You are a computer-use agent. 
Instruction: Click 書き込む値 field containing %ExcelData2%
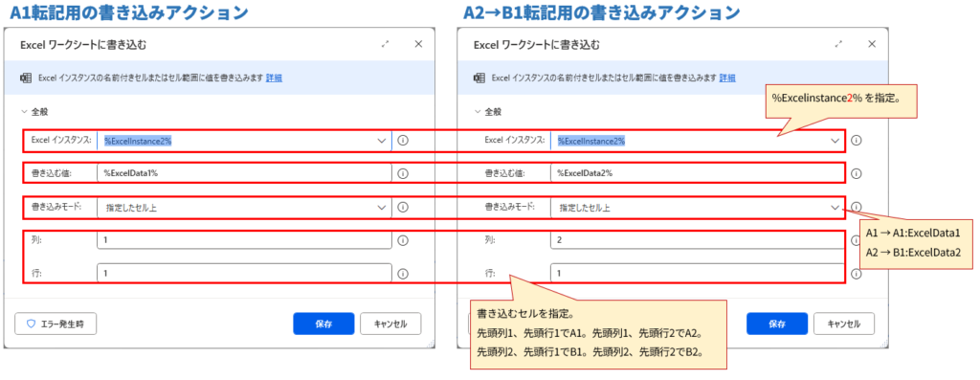coord(698,173)
